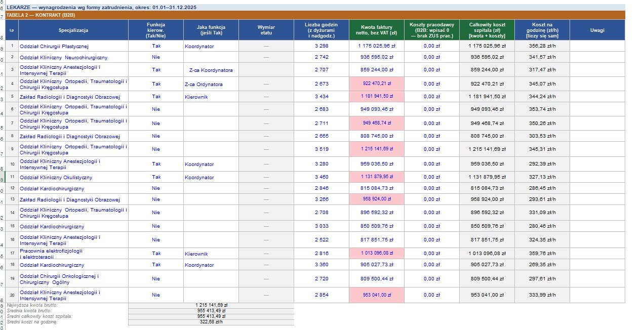Click pink invoice cell 1 131 879,95 zł
This screenshot has height=330, width=644.
pyautogui.click(x=377, y=177)
